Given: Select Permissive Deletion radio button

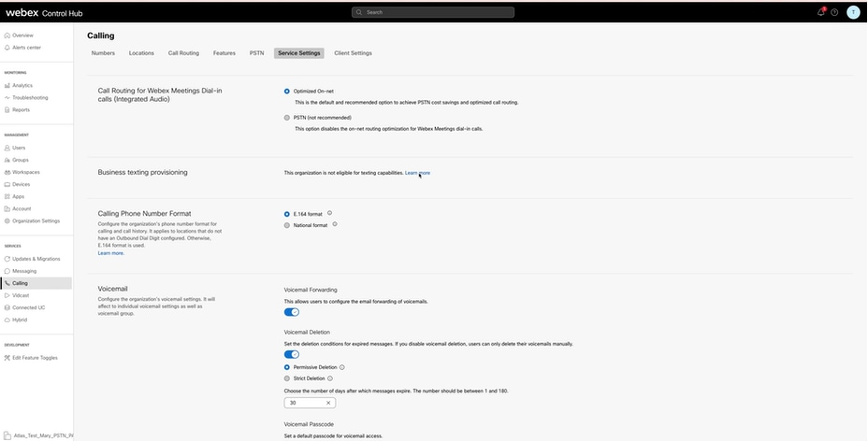Looking at the screenshot, I should (287, 367).
